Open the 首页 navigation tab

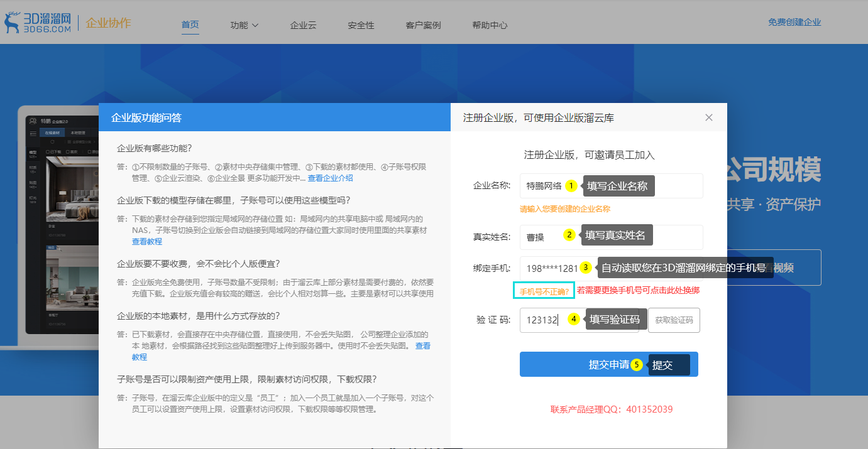coord(190,25)
